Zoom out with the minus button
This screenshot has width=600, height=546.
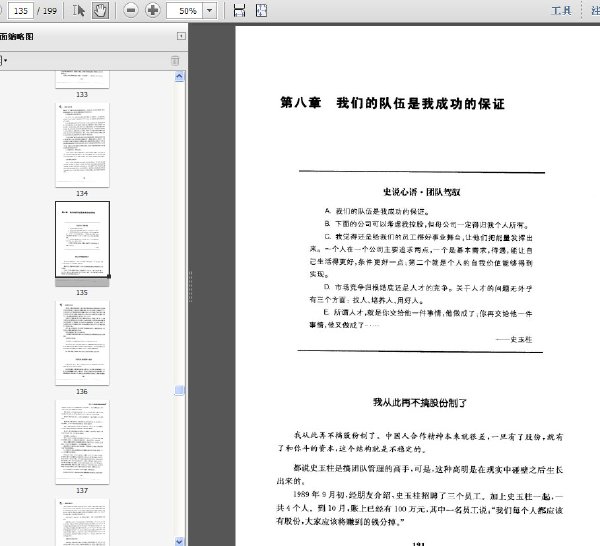130,10
